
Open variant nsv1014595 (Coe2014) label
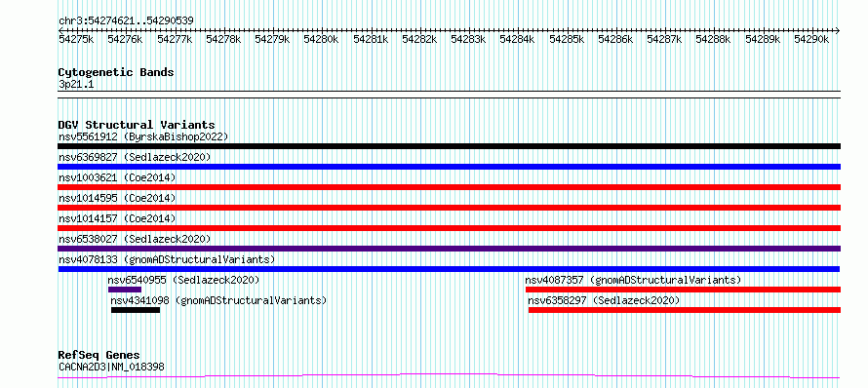pyautogui.click(x=117, y=198)
